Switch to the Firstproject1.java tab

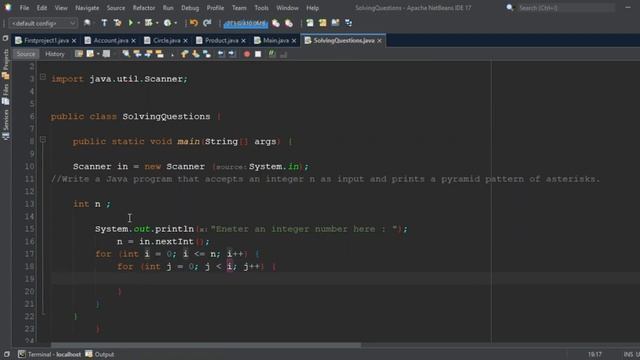[46, 40]
